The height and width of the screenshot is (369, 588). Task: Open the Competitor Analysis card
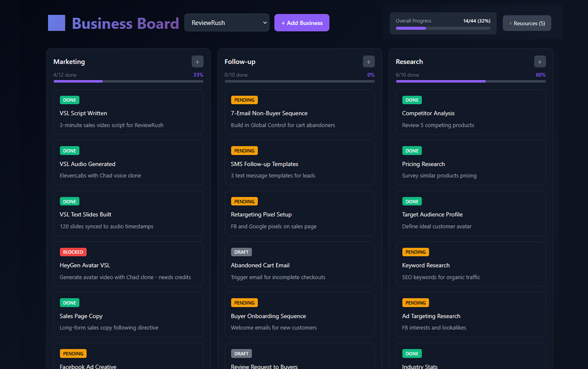point(470,114)
